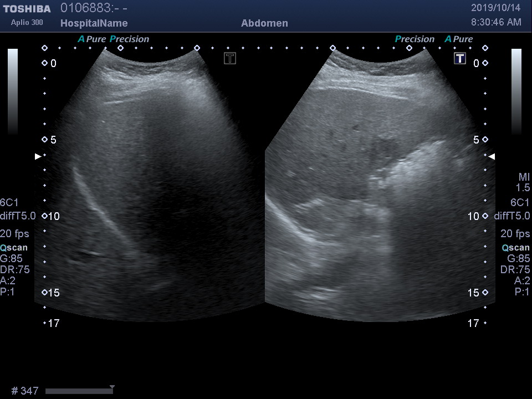This screenshot has width=532, height=399.
Task: Click the right DR:75 value
Action: [x=515, y=269]
